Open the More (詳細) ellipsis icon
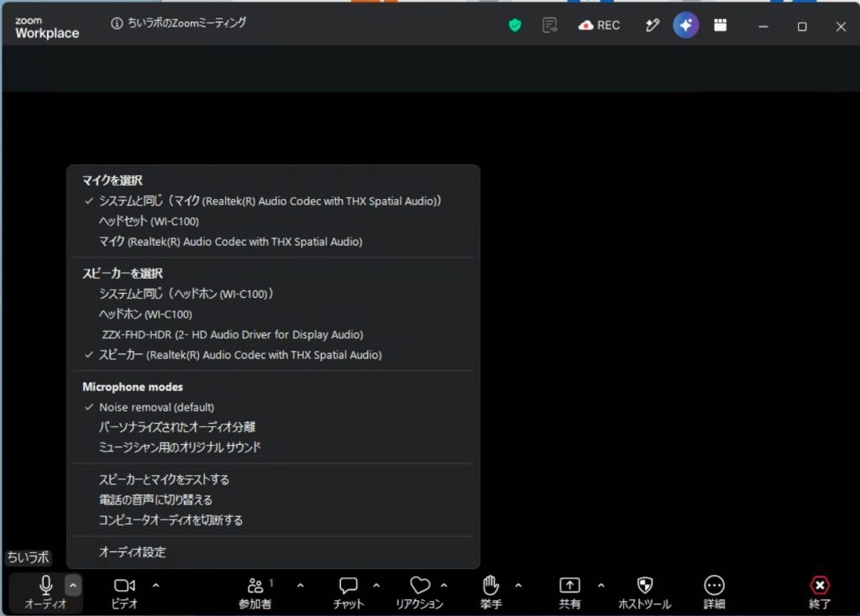This screenshot has width=860, height=616. coord(714,585)
